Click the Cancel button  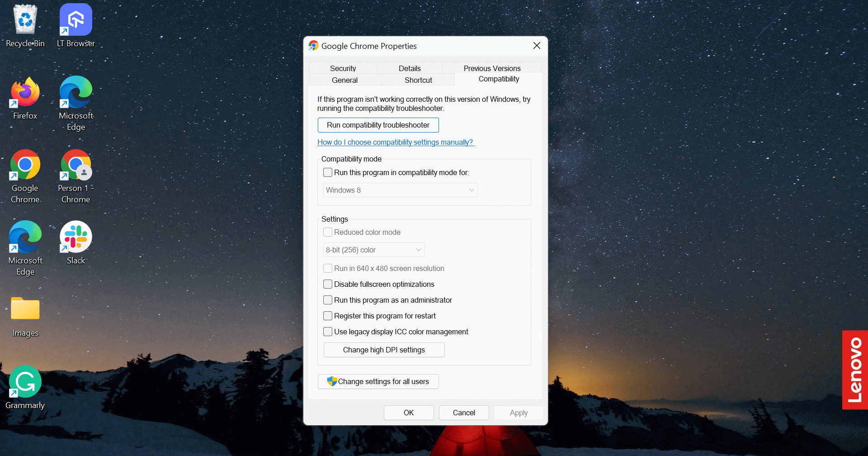(x=464, y=413)
